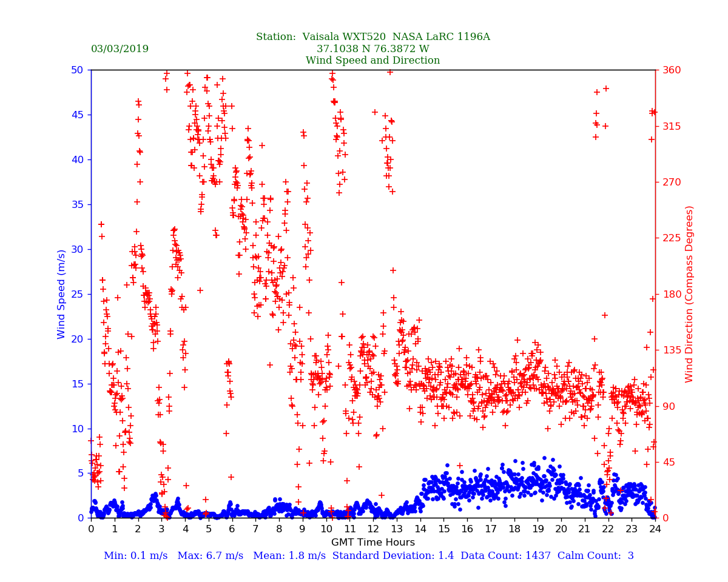Viewport: 728px width, 582px height.
Task: Click the 24 hour tick on time axis
Action: point(655,529)
